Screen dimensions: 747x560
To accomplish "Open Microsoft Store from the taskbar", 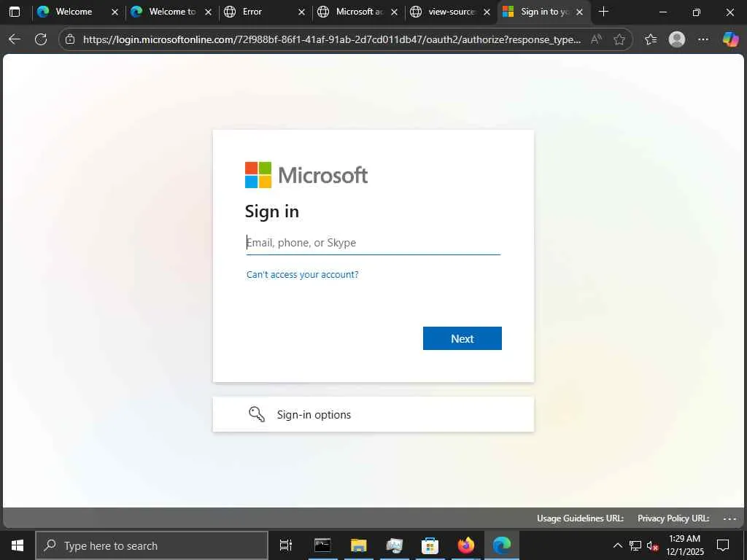I will click(430, 545).
